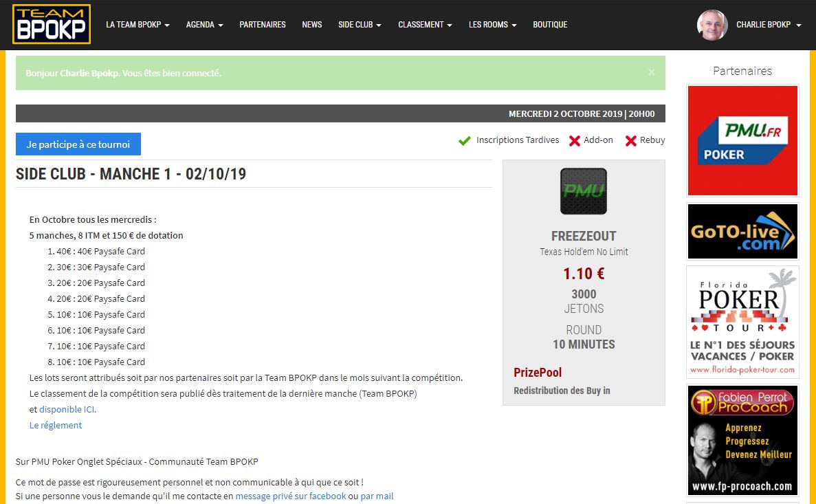The image size is (816, 504).
Task: Click the Inscriptions Tardives label
Action: pyautogui.click(x=518, y=140)
